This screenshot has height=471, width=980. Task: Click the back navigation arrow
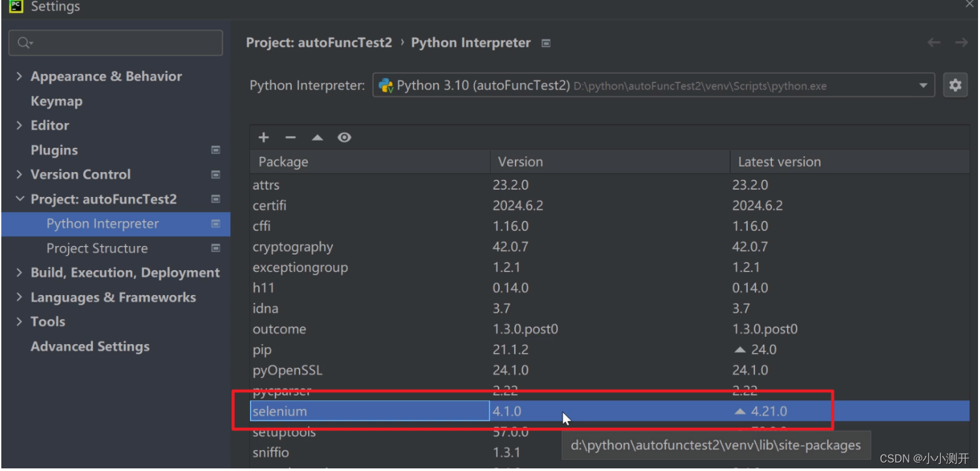tap(934, 43)
